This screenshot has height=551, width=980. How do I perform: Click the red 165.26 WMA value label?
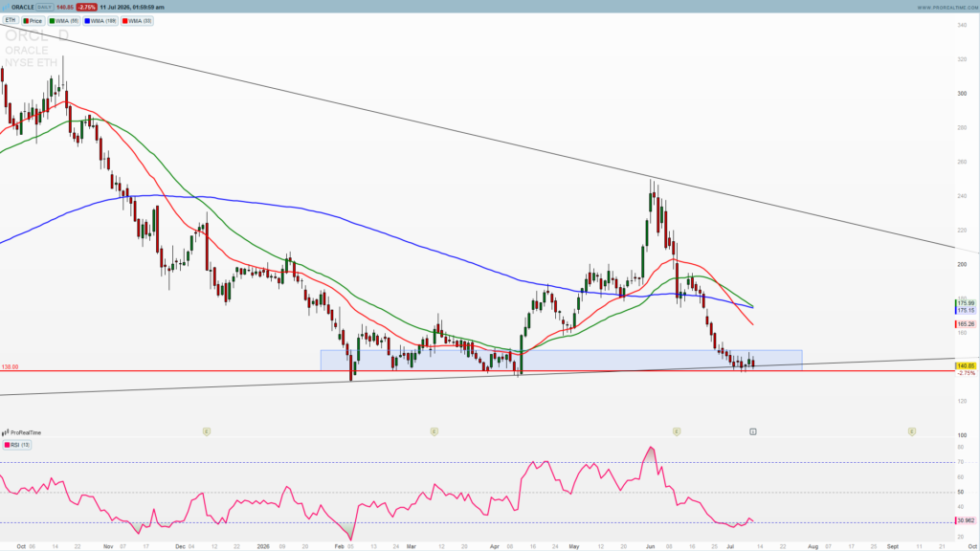[x=966, y=324]
